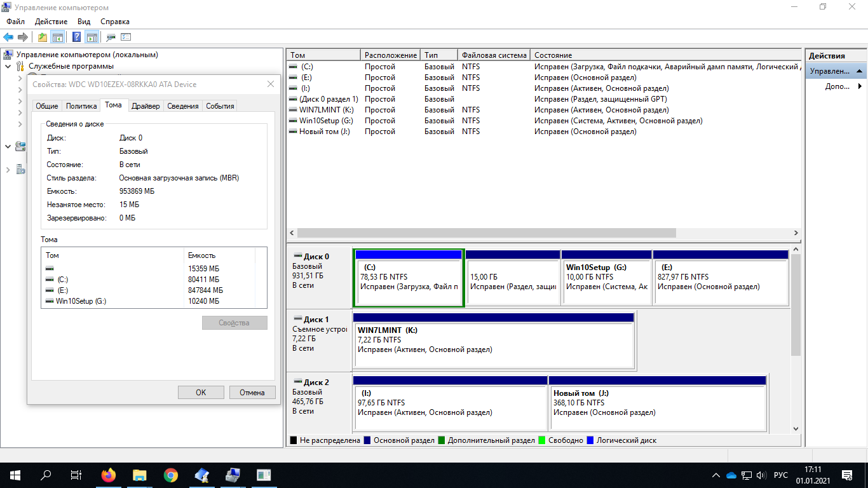This screenshot has width=868, height=488.
Task: Click the Диск 1 removable disk header
Action: click(319, 341)
